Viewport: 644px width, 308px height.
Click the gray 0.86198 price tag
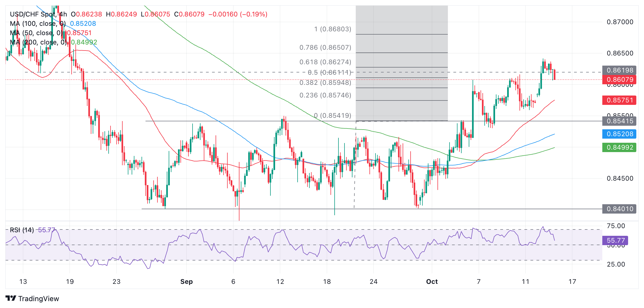619,70
